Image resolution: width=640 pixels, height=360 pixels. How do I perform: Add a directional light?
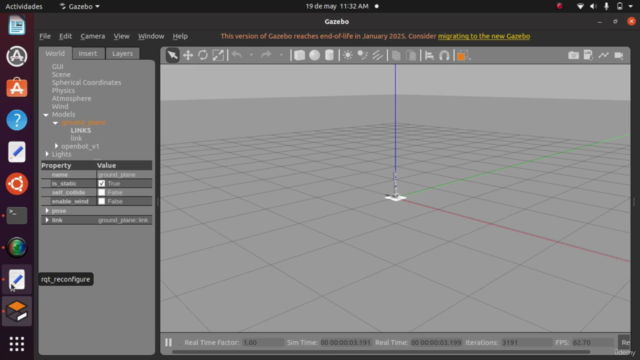click(x=378, y=55)
